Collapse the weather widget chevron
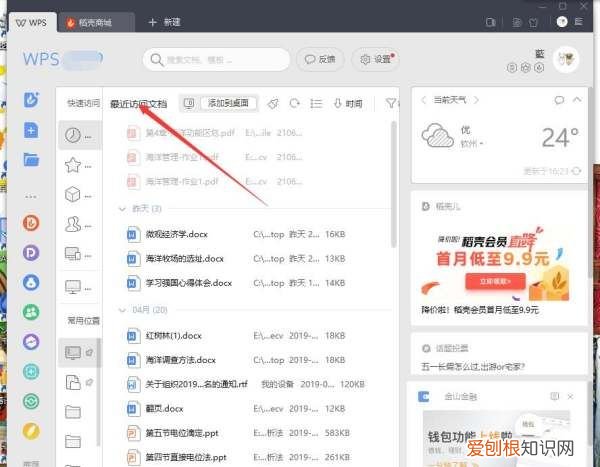Image resolution: width=600 pixels, height=467 pixels. pyautogui.click(x=577, y=100)
